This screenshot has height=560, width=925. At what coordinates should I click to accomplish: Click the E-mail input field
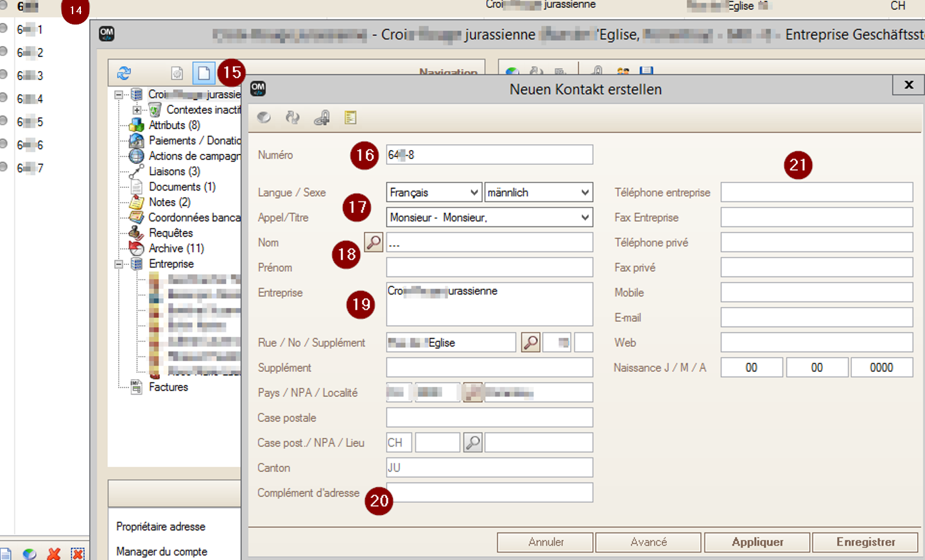click(817, 318)
